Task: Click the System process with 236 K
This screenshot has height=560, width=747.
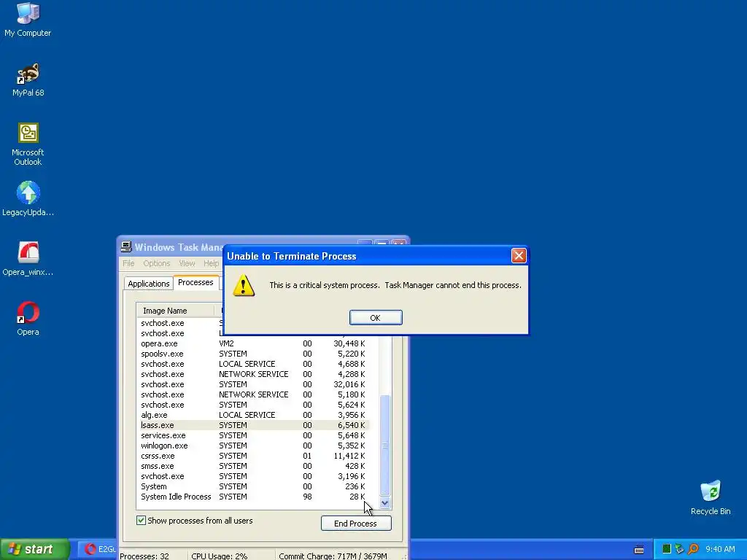Action: click(255, 486)
